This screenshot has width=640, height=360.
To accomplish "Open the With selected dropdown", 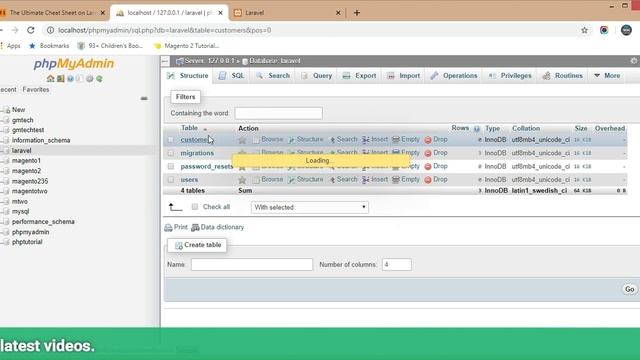I will click(x=310, y=207).
